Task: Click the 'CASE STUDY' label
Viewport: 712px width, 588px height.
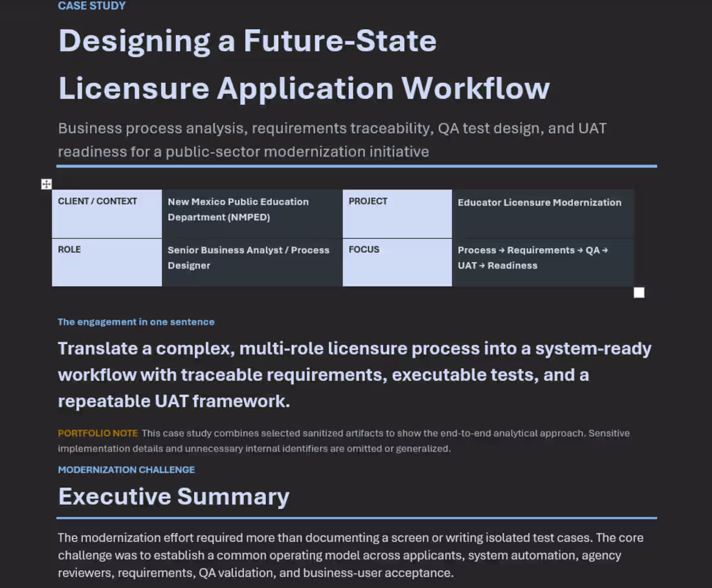Action: [x=92, y=6]
